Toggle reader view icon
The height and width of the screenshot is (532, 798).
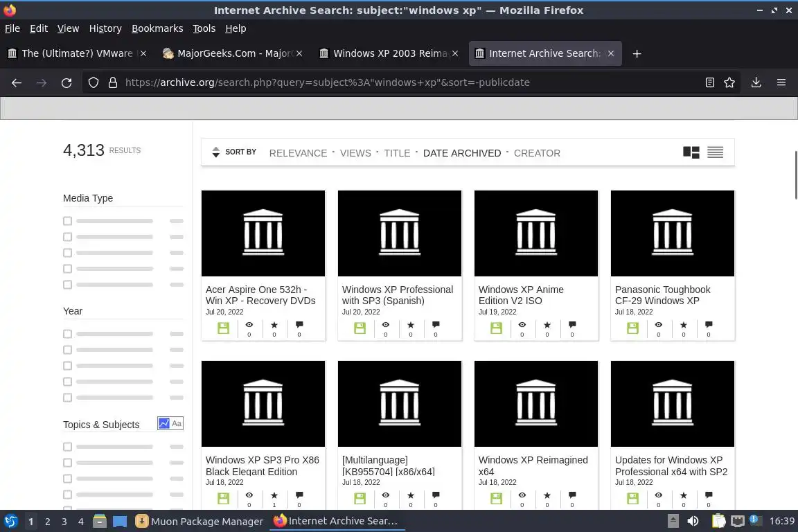[x=710, y=82]
